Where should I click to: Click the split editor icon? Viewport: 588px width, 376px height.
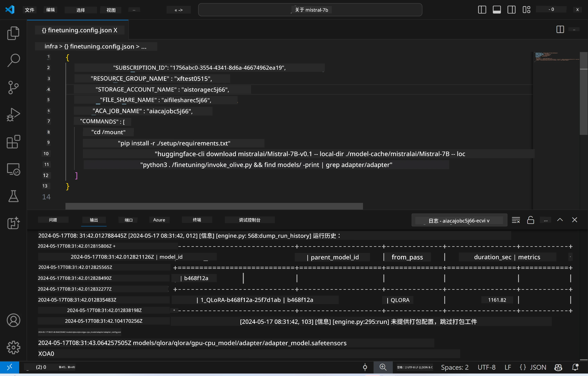(560, 29)
